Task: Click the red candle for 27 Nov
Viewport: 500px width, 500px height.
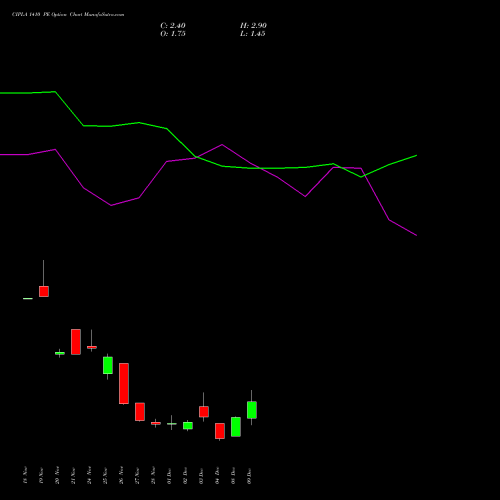Action: (140, 412)
